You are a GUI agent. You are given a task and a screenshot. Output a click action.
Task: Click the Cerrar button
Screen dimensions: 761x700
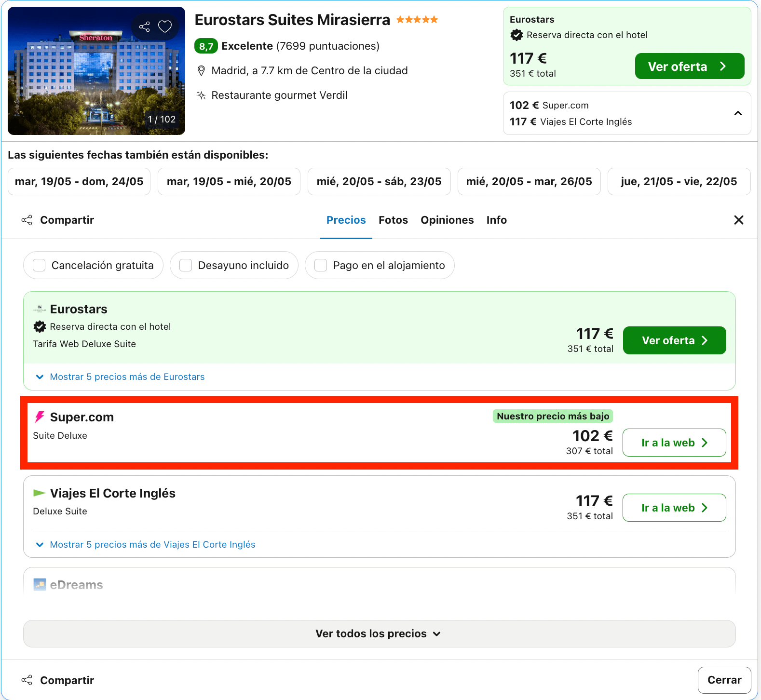pos(724,680)
